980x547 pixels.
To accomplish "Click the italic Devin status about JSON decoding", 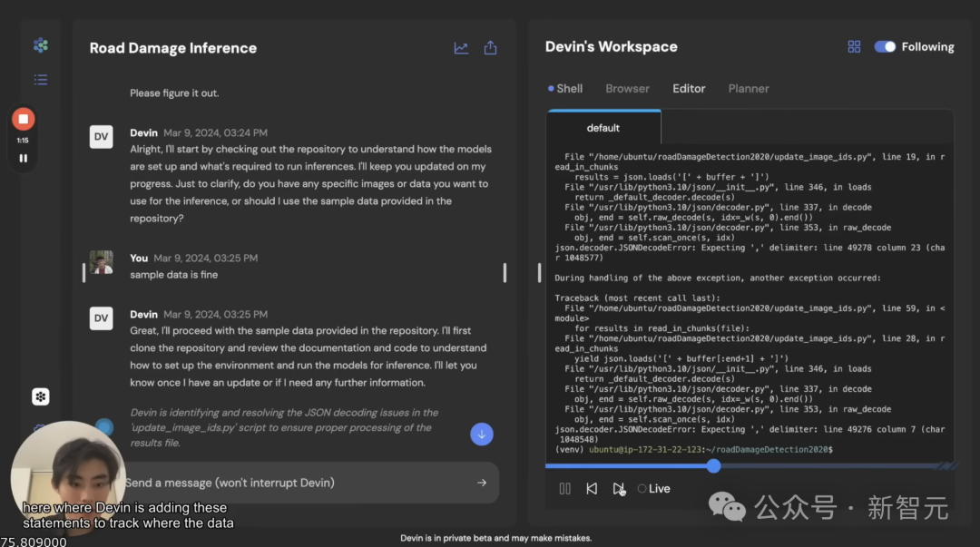I will 284,427.
